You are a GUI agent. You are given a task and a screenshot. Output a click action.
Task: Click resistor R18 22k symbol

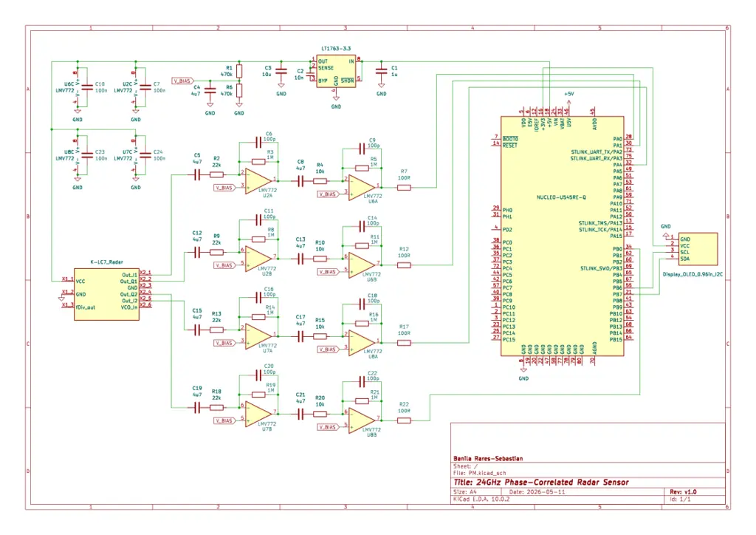216,408
